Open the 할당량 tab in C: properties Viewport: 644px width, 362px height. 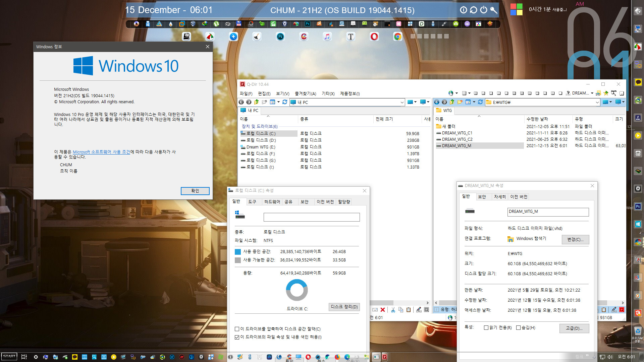(344, 202)
